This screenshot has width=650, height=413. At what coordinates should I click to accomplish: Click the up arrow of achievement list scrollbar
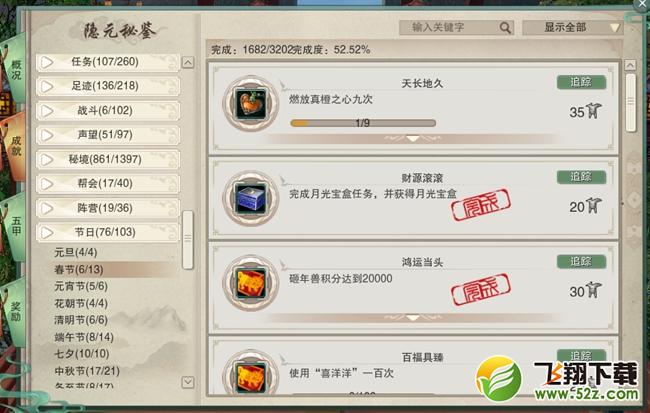tap(630, 65)
